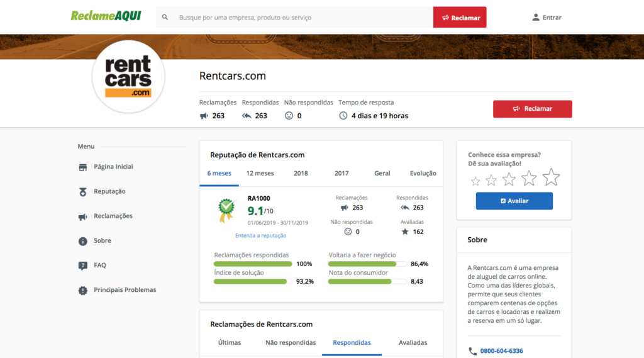Rate the company with four stars

click(x=529, y=178)
